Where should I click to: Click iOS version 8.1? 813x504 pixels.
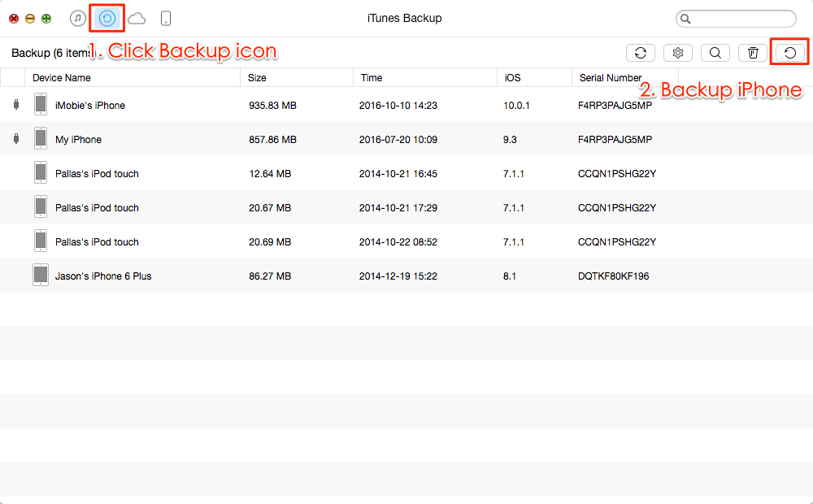tap(510, 276)
